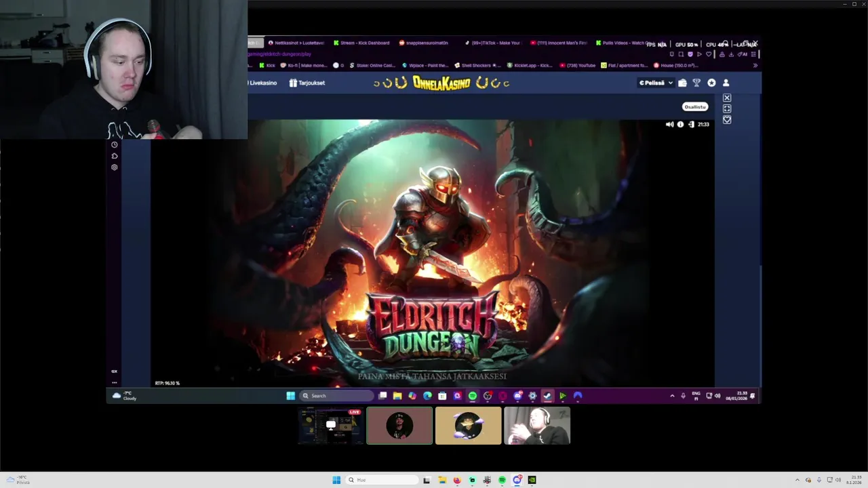Switch to the TikTok browser tab

(493, 43)
